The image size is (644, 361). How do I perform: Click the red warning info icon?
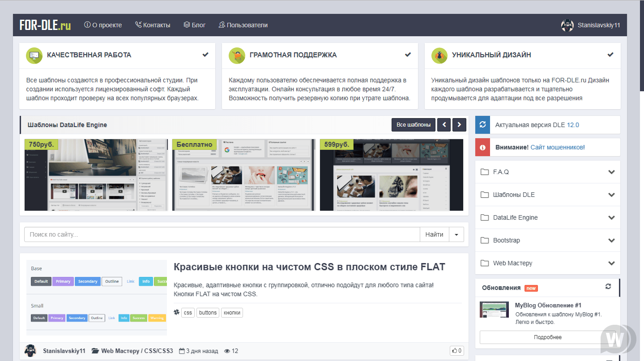point(482,147)
